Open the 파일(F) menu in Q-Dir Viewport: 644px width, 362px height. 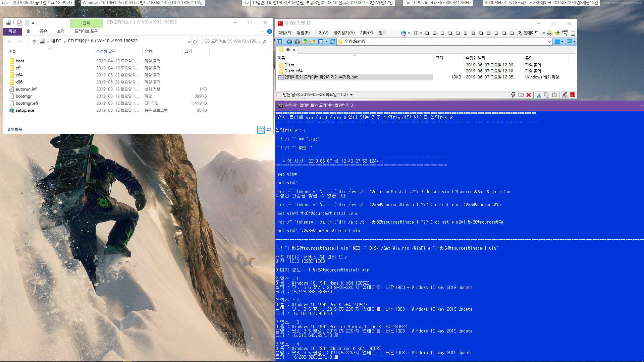(x=284, y=33)
